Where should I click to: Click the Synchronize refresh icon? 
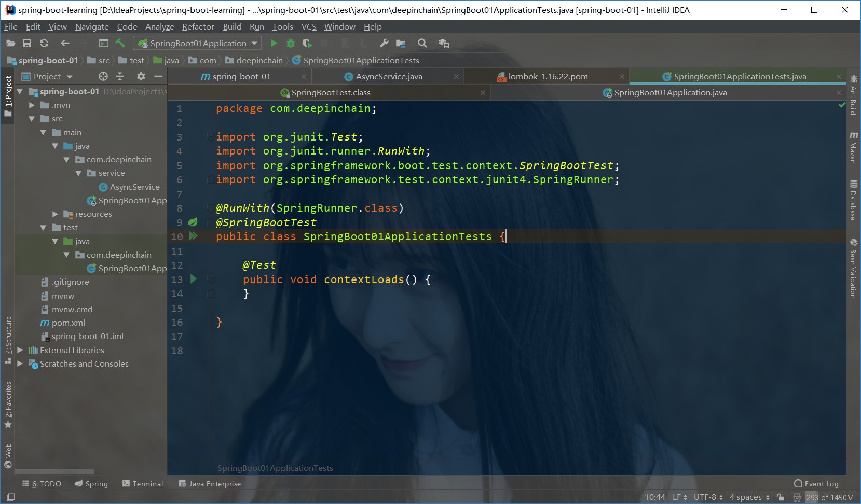click(x=44, y=44)
